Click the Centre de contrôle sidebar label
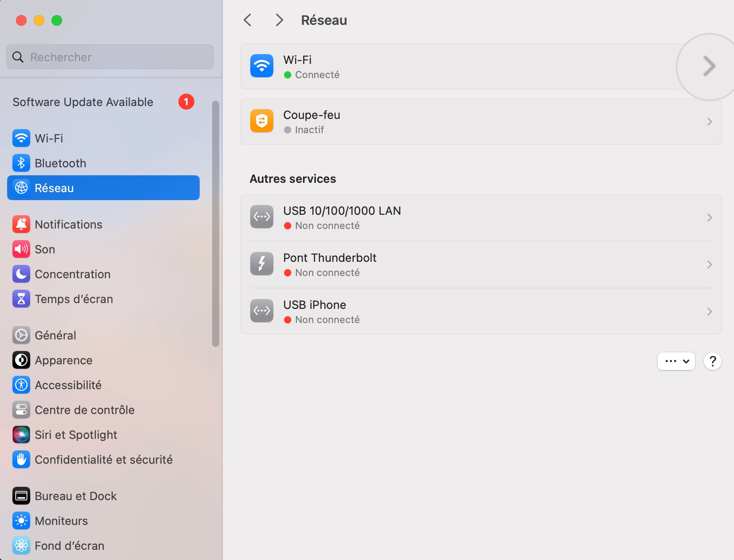Image resolution: width=734 pixels, height=560 pixels. 84,410
